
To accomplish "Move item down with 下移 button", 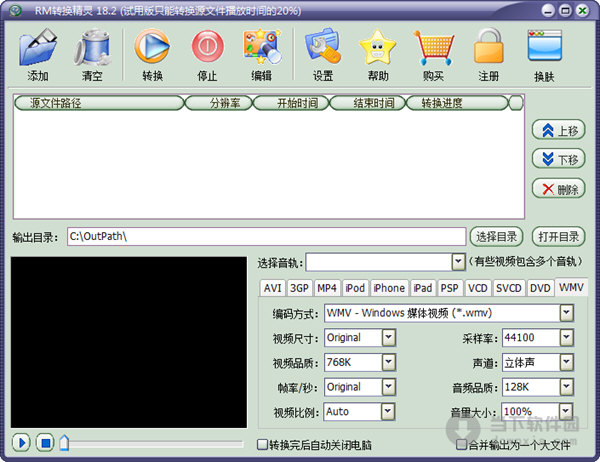I will [x=559, y=158].
